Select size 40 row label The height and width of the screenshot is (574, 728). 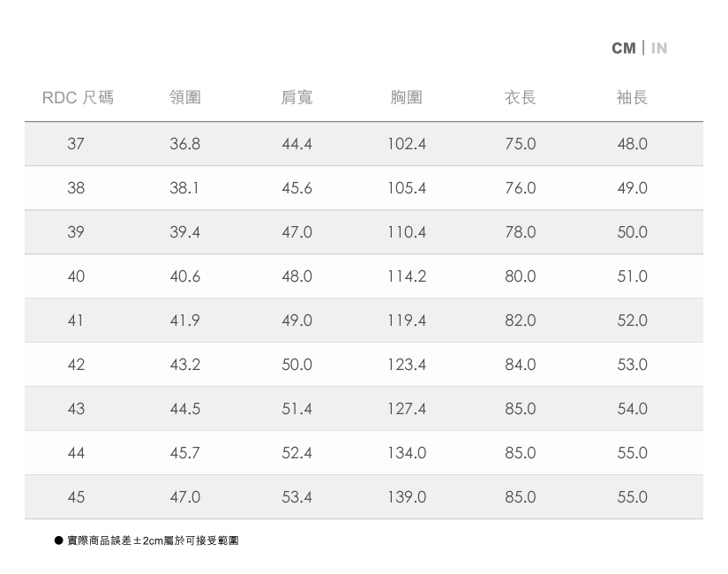[76, 276]
